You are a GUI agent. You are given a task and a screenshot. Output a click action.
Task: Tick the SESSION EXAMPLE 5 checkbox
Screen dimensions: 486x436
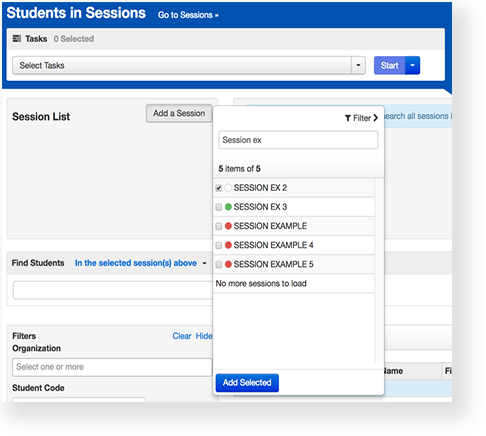tap(219, 265)
